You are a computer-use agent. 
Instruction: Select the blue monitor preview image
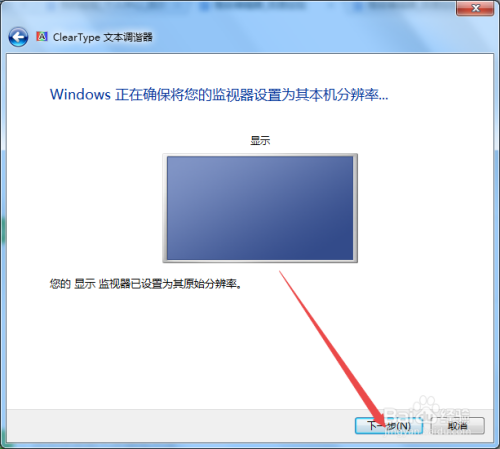point(260,208)
